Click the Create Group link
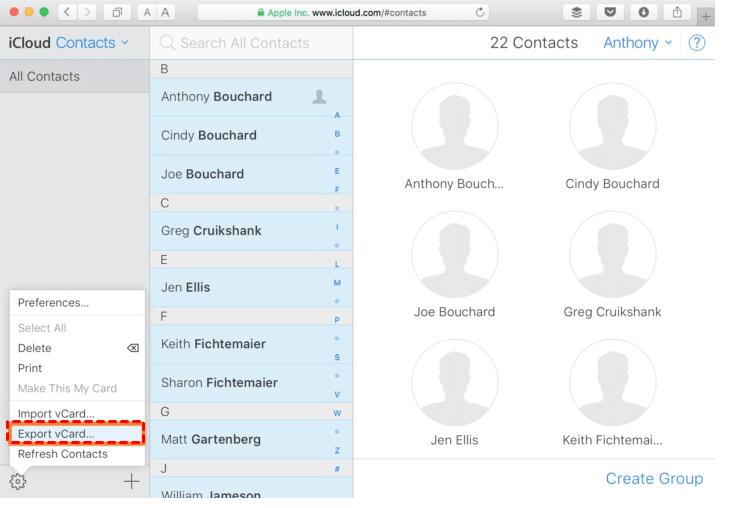The height and width of the screenshot is (508, 754). click(654, 478)
